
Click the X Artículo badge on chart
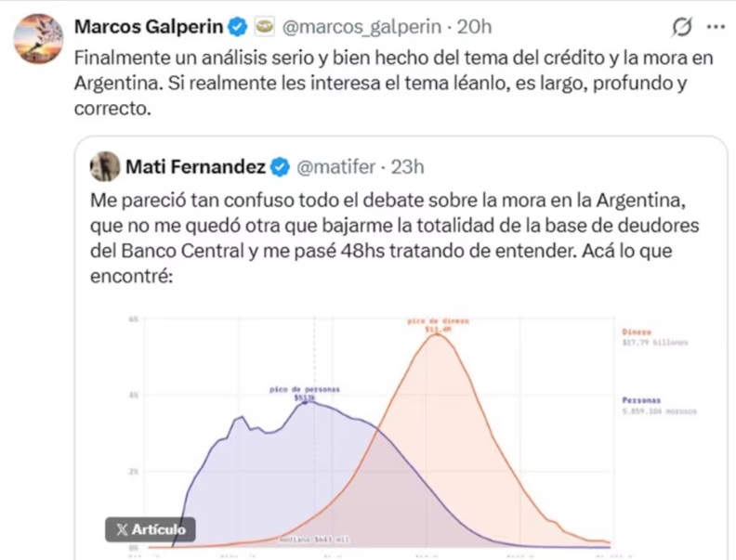tap(151, 529)
